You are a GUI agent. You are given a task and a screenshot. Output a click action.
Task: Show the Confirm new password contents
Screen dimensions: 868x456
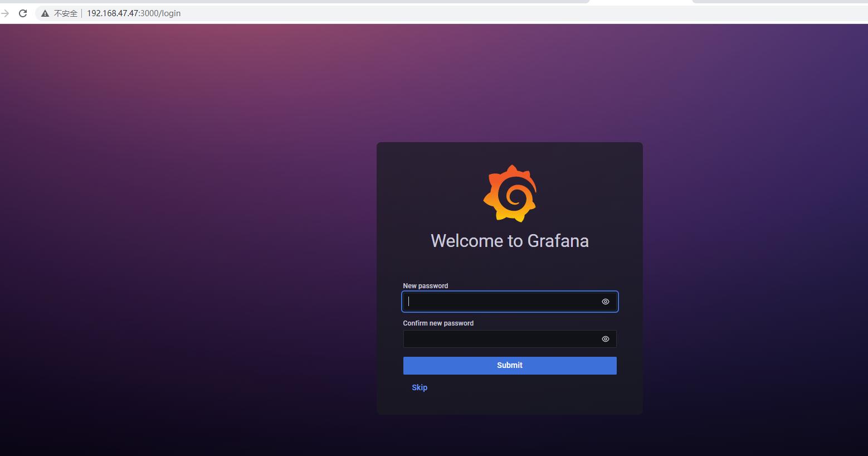pos(606,339)
